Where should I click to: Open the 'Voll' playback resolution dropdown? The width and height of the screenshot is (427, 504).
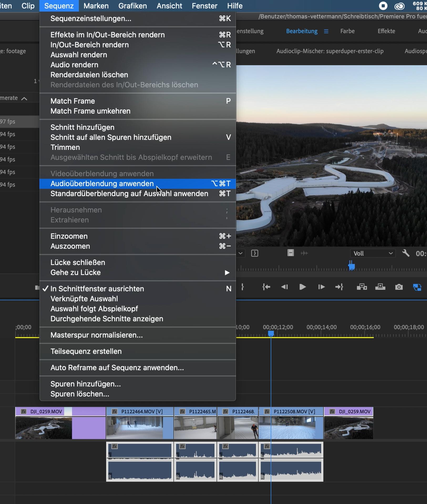click(x=373, y=253)
